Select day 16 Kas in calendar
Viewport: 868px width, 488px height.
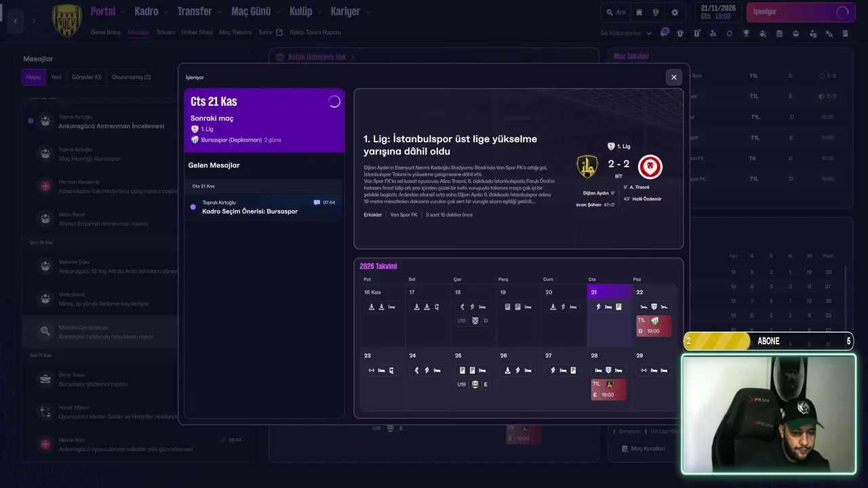tap(382, 315)
